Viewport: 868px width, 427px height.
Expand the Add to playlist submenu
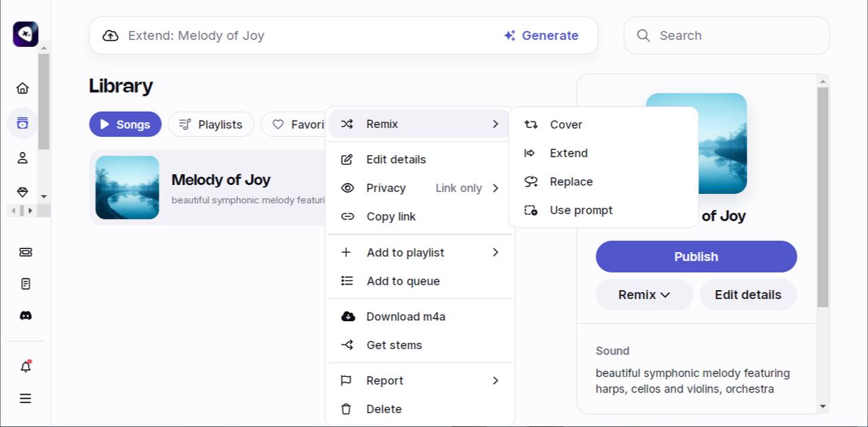(419, 253)
